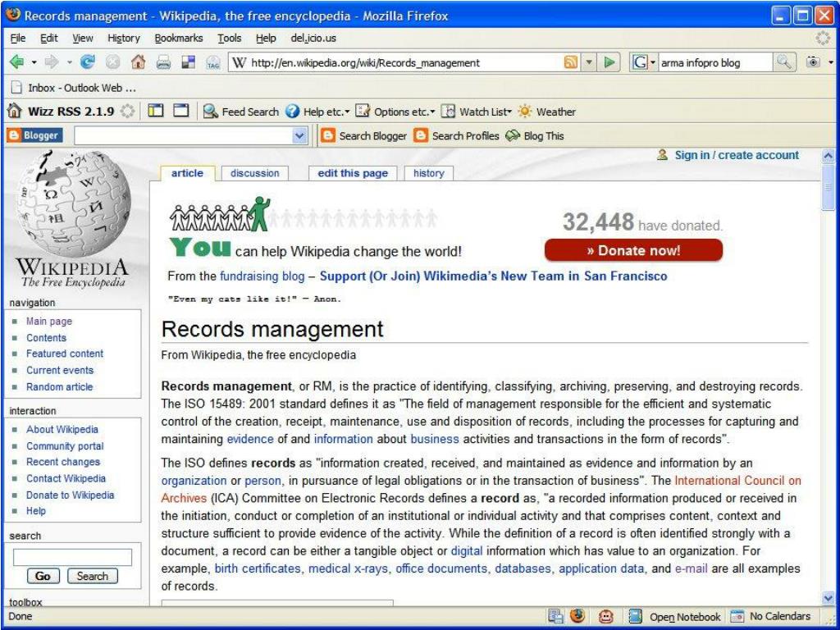Click the stacked windows icon in status bar

[x=556, y=617]
